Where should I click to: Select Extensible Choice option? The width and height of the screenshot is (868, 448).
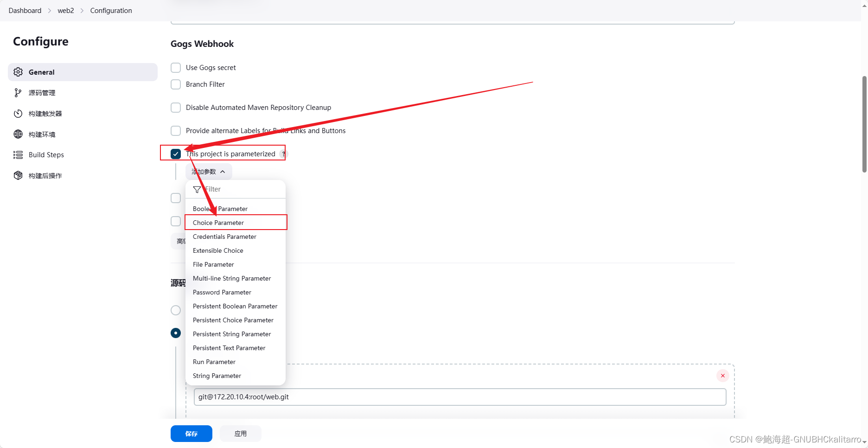[236, 250]
